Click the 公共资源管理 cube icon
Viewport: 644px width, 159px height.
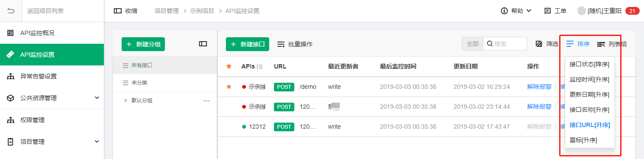pyautogui.click(x=10, y=98)
